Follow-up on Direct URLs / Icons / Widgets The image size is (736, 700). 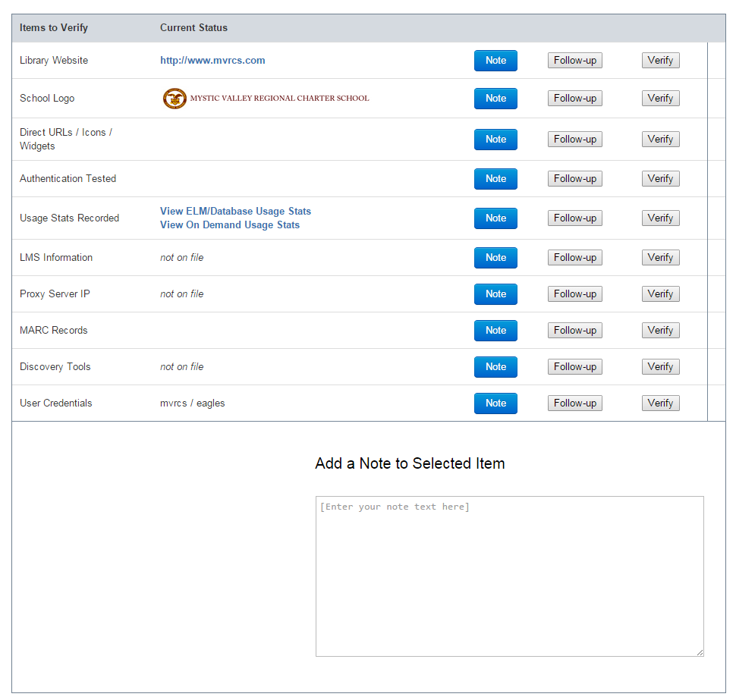click(x=574, y=140)
